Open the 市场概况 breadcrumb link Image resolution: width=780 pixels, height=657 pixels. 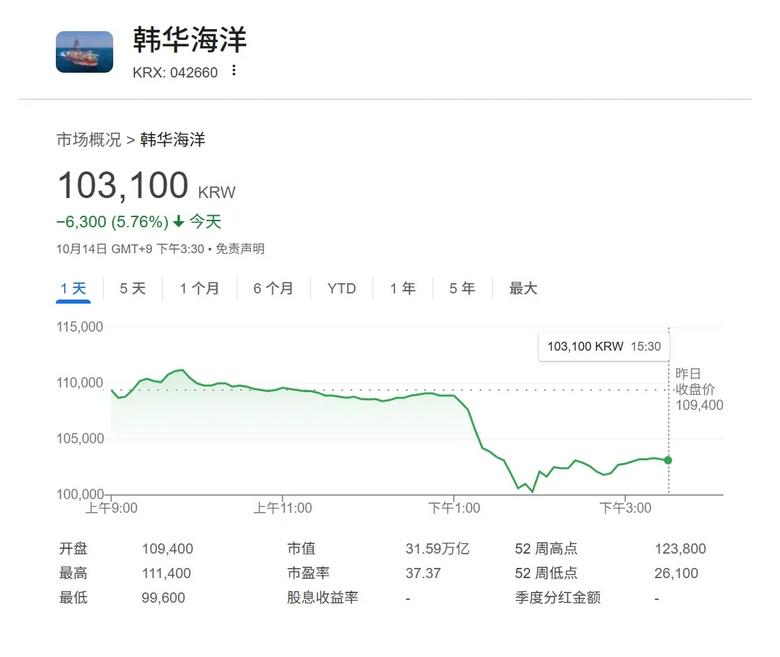(89, 139)
